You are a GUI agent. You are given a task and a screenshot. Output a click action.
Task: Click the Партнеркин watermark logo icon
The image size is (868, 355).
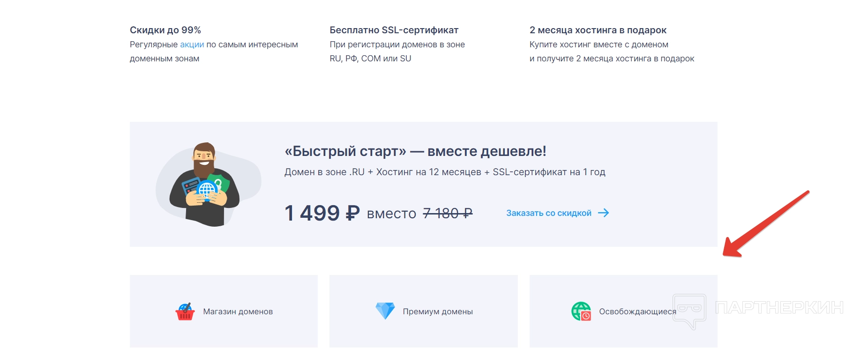689,310
